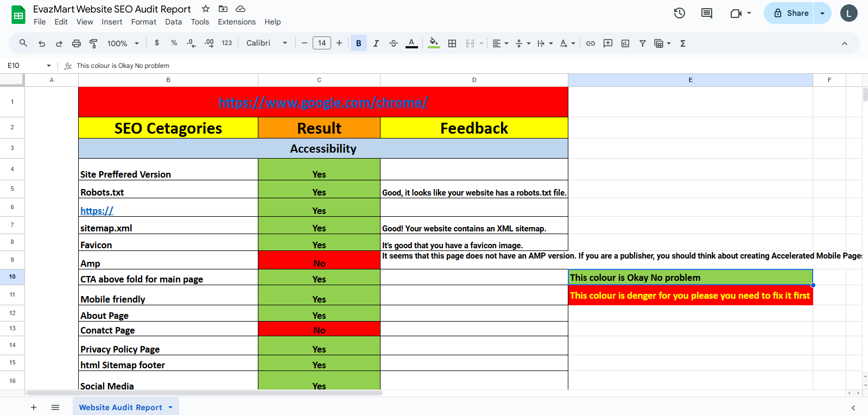Star the EvazMart document
The image size is (868, 415).
(206, 9)
